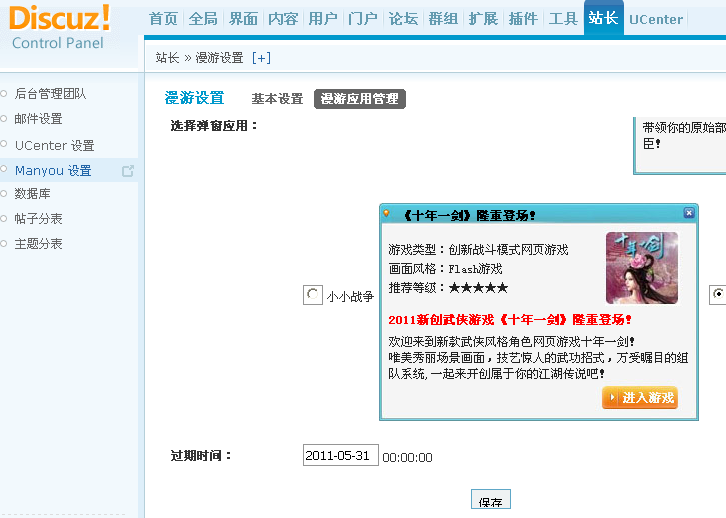Open 主题分表 in sidebar
Screen dimensions: 726x518
pyautogui.click(x=38, y=243)
